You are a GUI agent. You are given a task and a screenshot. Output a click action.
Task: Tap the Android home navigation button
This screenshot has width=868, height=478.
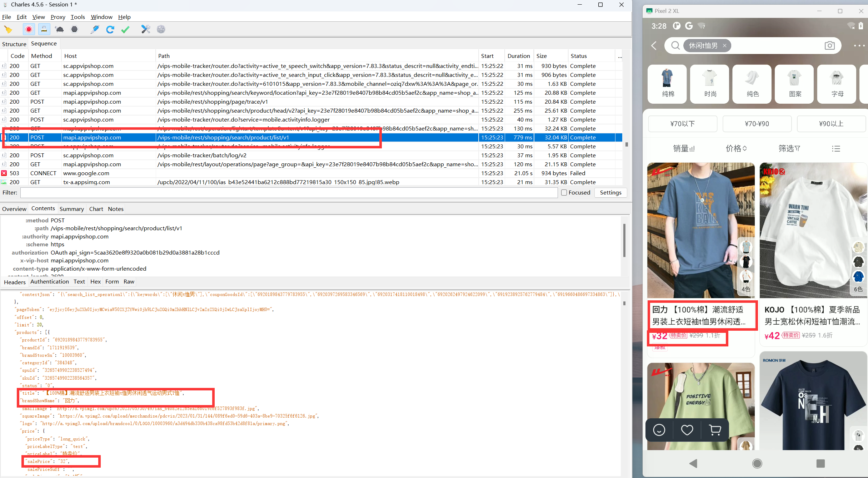pyautogui.click(x=757, y=463)
